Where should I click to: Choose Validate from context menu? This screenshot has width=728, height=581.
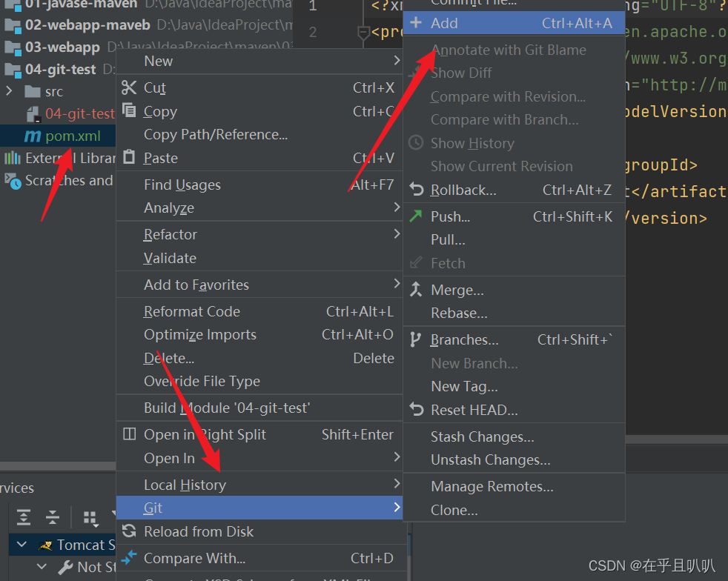(259, 258)
